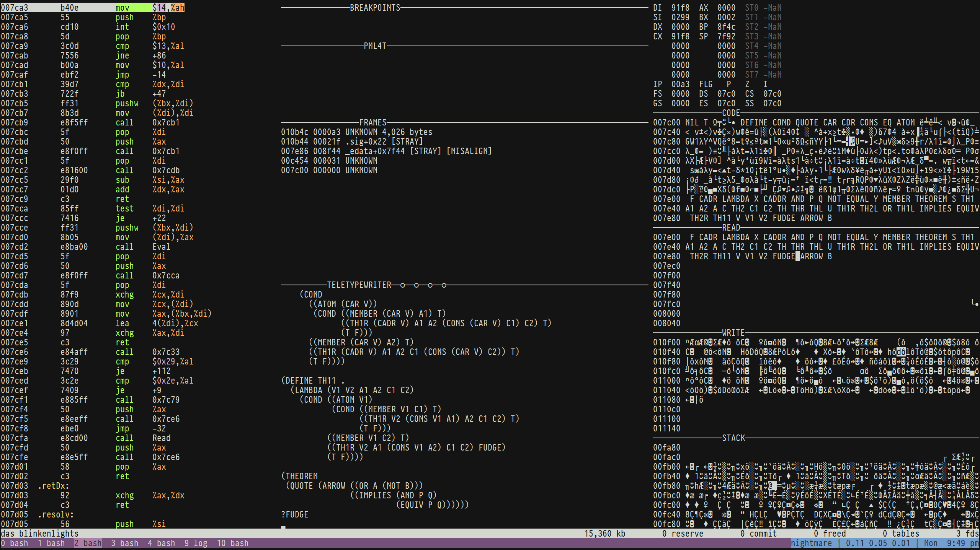Click the .retDx label in disassembly
This screenshot has height=550, width=980.
tap(53, 486)
